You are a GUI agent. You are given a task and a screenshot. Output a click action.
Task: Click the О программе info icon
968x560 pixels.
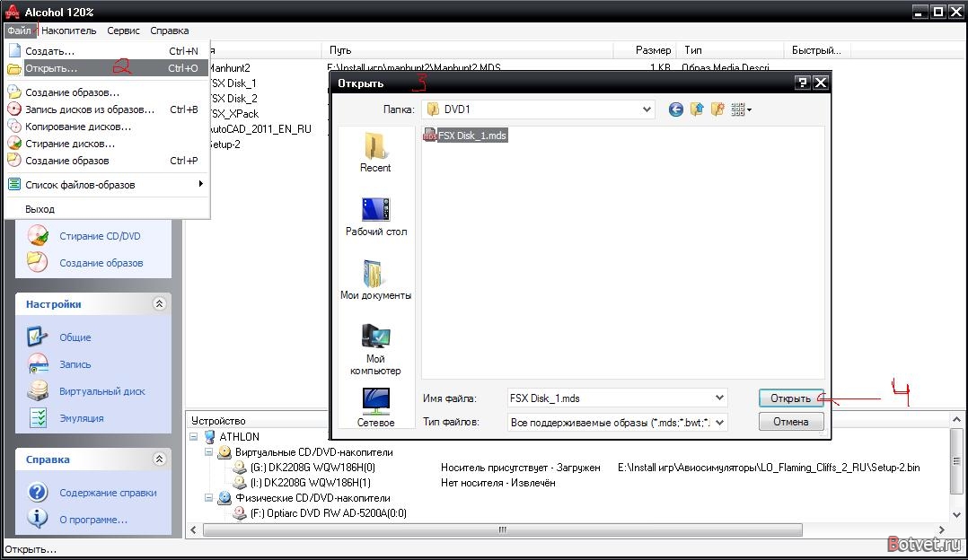[38, 519]
